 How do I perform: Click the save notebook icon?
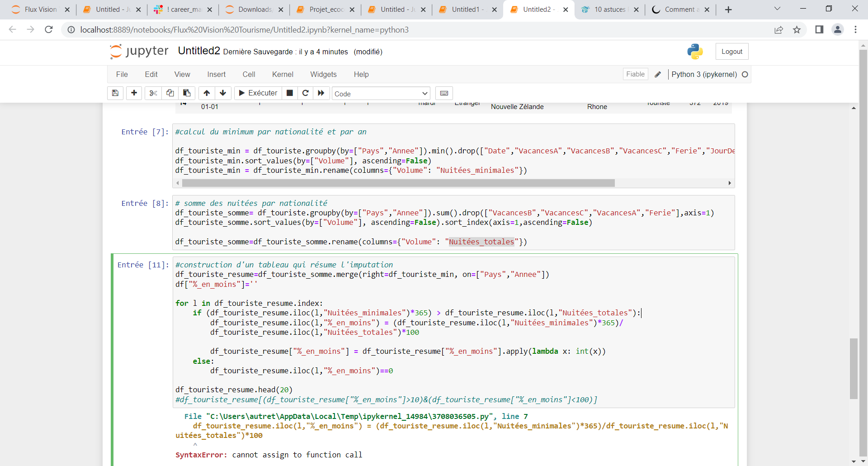tap(115, 93)
